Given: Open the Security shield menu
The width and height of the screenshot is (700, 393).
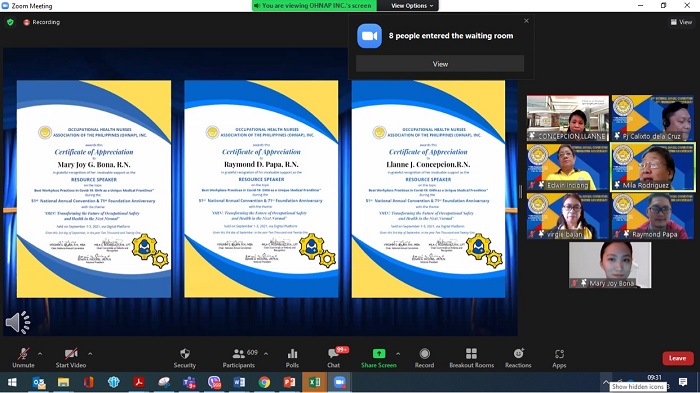Looking at the screenshot, I should 184,358.
